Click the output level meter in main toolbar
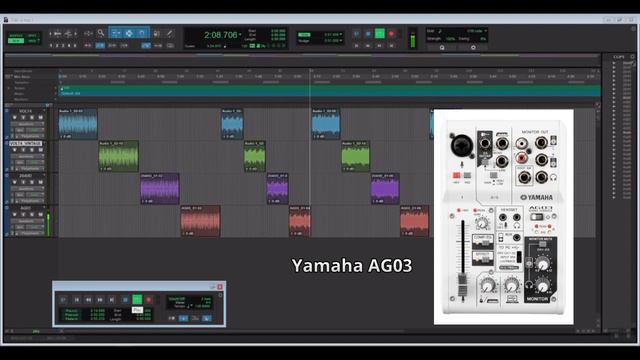The image size is (640, 360). click(x=413, y=38)
